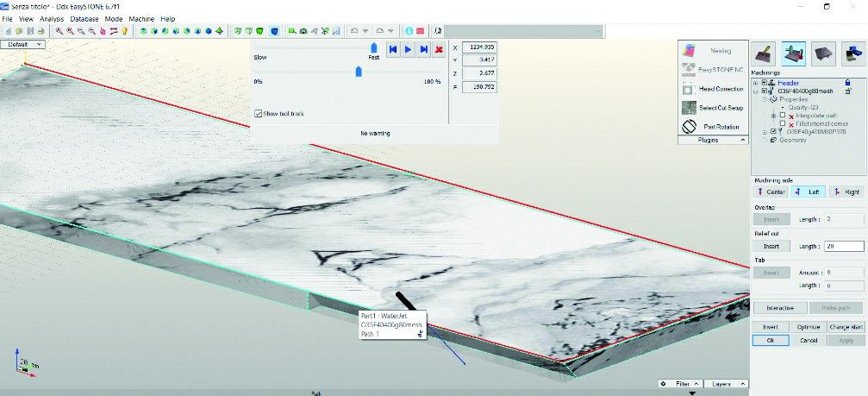Rewind simulation to the start
868x396 pixels.
392,49
